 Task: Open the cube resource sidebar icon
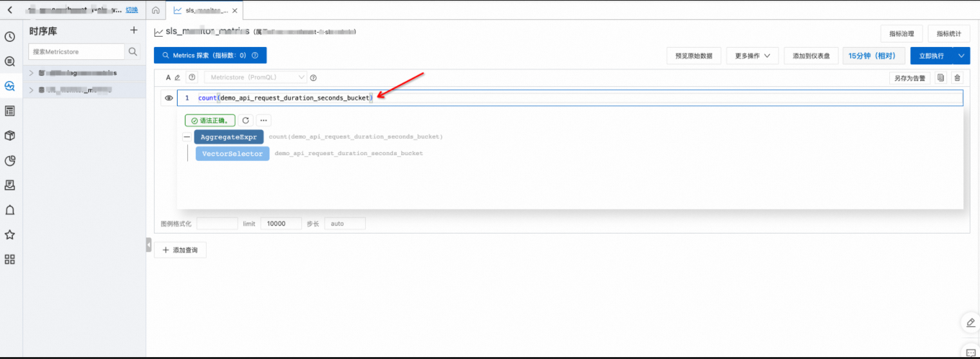click(x=10, y=136)
